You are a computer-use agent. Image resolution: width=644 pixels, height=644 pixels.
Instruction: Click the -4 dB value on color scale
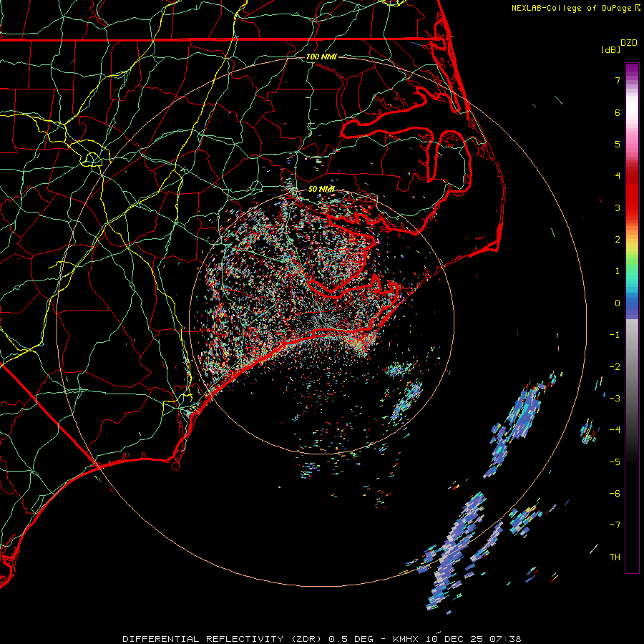point(615,430)
